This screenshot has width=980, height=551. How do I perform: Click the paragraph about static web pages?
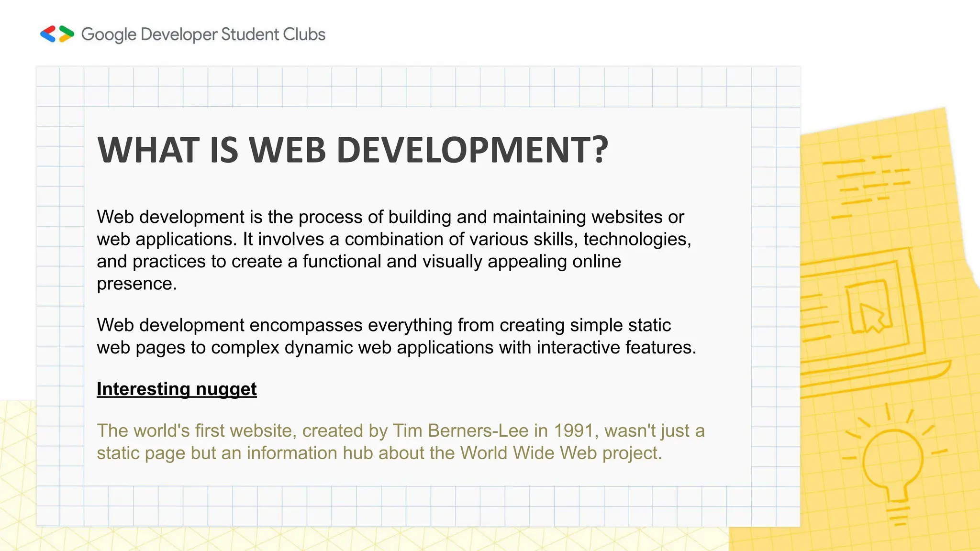(396, 336)
